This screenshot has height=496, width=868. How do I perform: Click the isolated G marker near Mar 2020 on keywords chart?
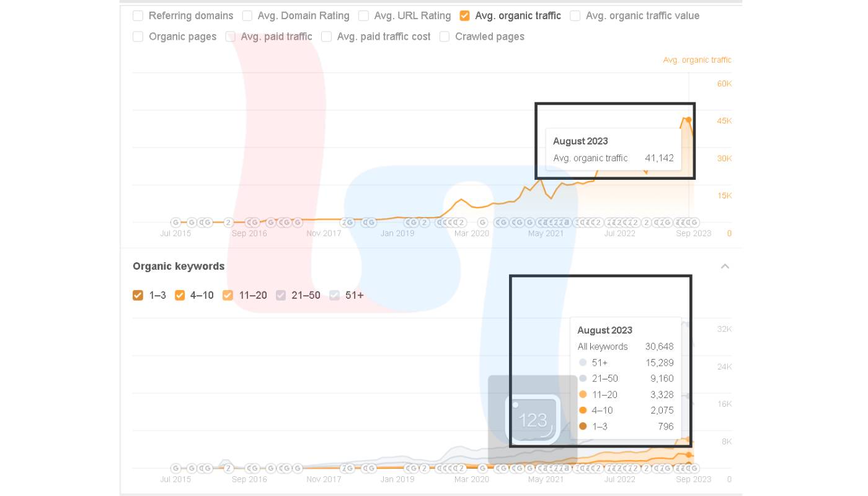pos(482,468)
